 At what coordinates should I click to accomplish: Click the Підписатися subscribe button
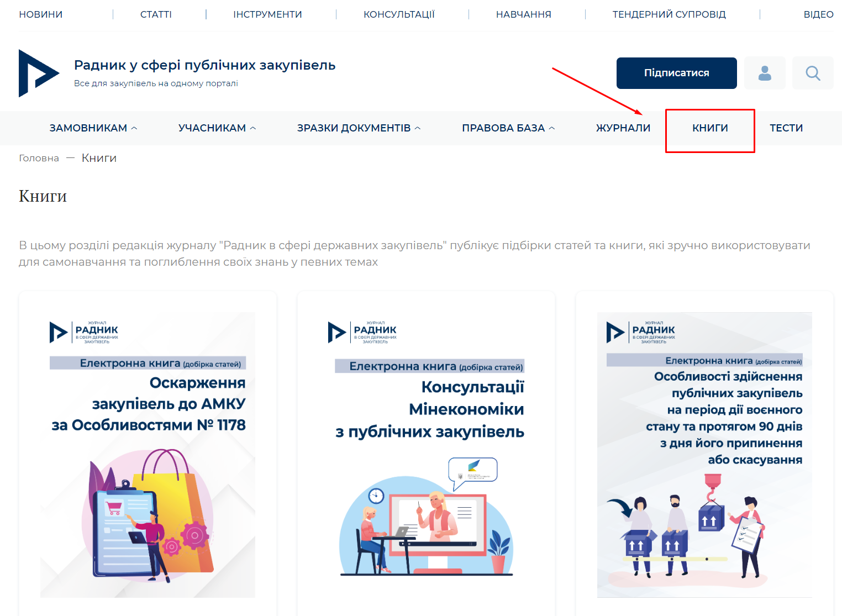tap(677, 73)
